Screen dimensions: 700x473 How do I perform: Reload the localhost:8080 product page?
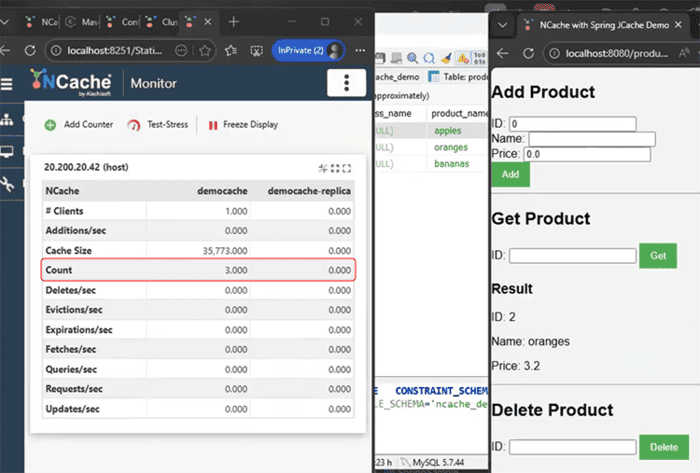click(529, 53)
